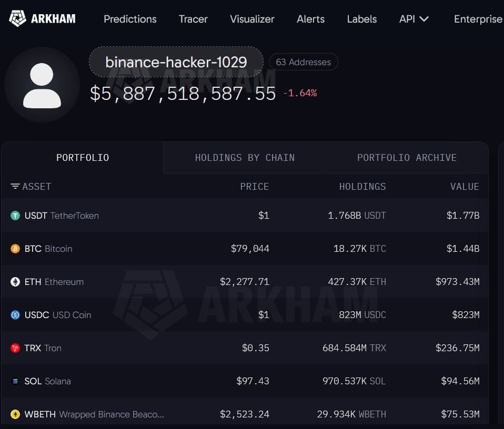504x429 pixels.
Task: Navigate to Labels
Action: [361, 19]
